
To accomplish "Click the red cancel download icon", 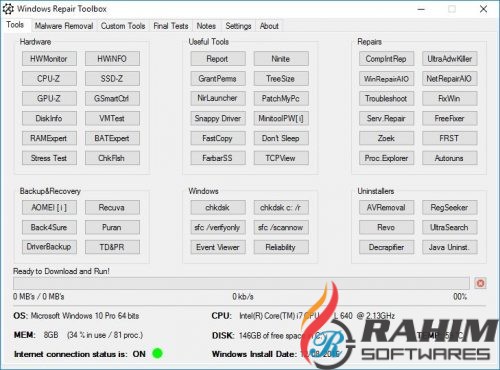I will [480, 283].
